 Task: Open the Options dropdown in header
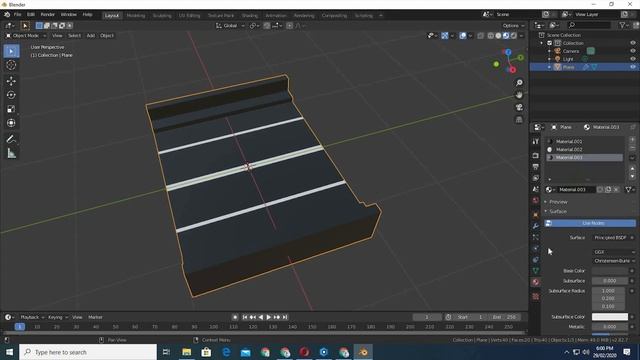tap(513, 26)
